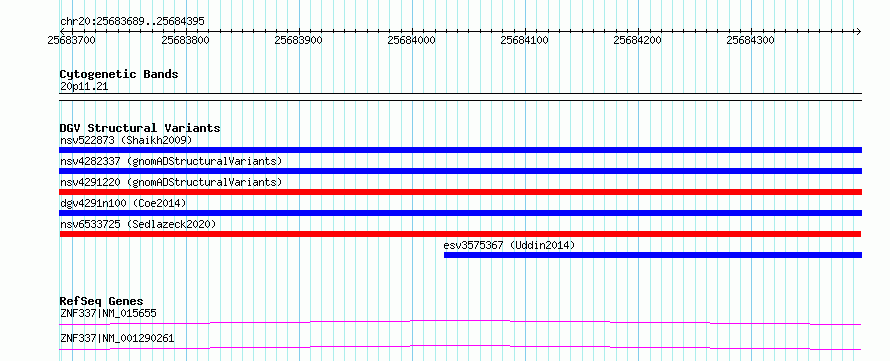Click the ZNF337|NM_015655 gene label
Viewport: 890px width, 361px height.
[x=108, y=313]
